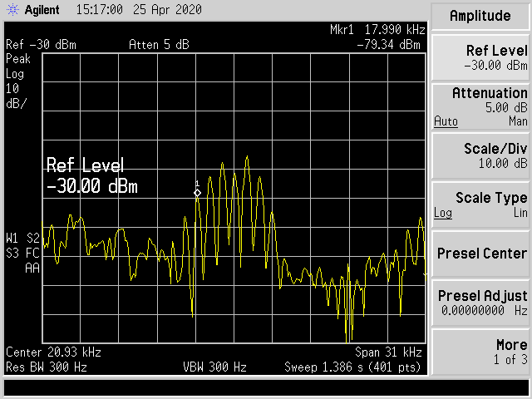Screen dimensions: 532x399
Task: Click the Sweep 1.386 s (401 pts) annotation
Action: [x=352, y=367]
